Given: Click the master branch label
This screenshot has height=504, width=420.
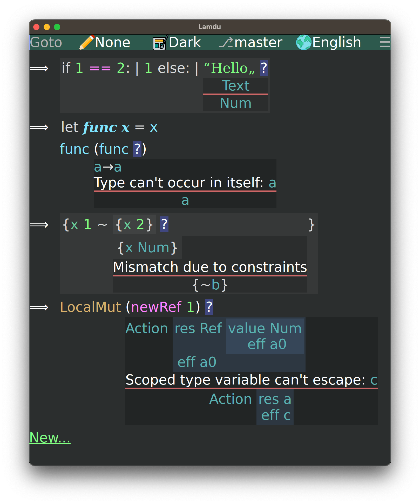Looking at the screenshot, I should coord(258,42).
